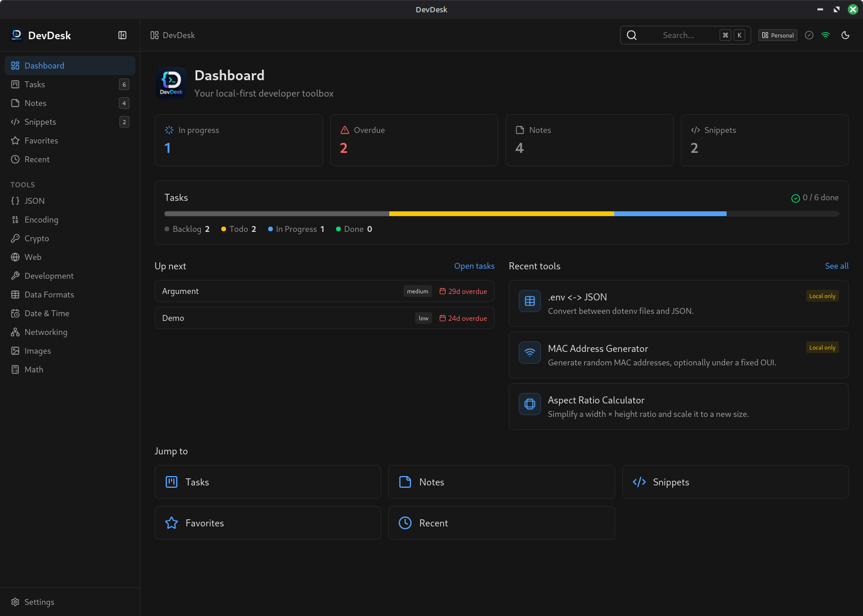The height and width of the screenshot is (616, 863).
Task: Click the medium priority badge
Action: tap(417, 291)
